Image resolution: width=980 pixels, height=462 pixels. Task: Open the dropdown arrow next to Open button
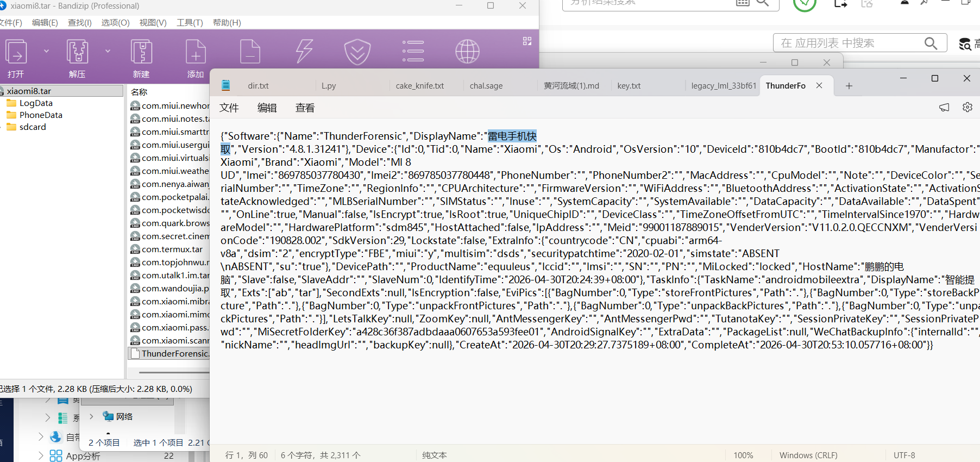point(46,51)
